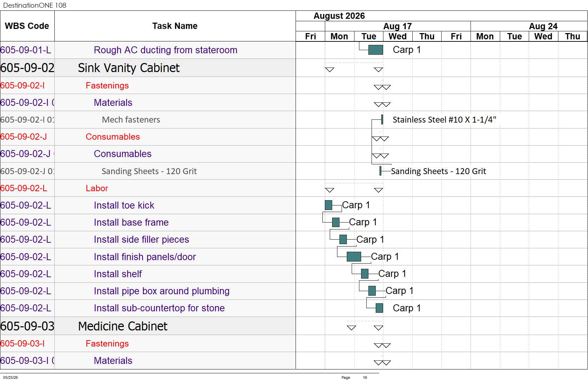The image size is (588, 382).
Task: Select the Aug 24 week header
Action: [543, 26]
